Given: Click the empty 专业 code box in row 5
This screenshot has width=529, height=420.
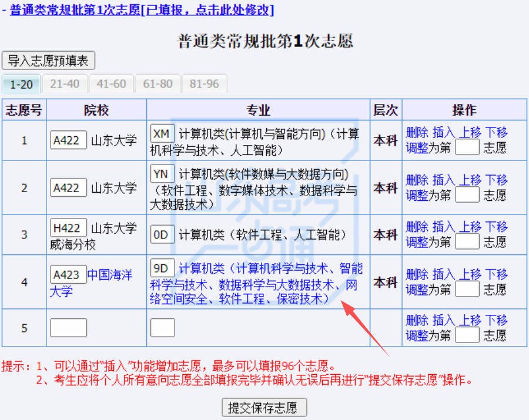Looking at the screenshot, I should tap(162, 328).
